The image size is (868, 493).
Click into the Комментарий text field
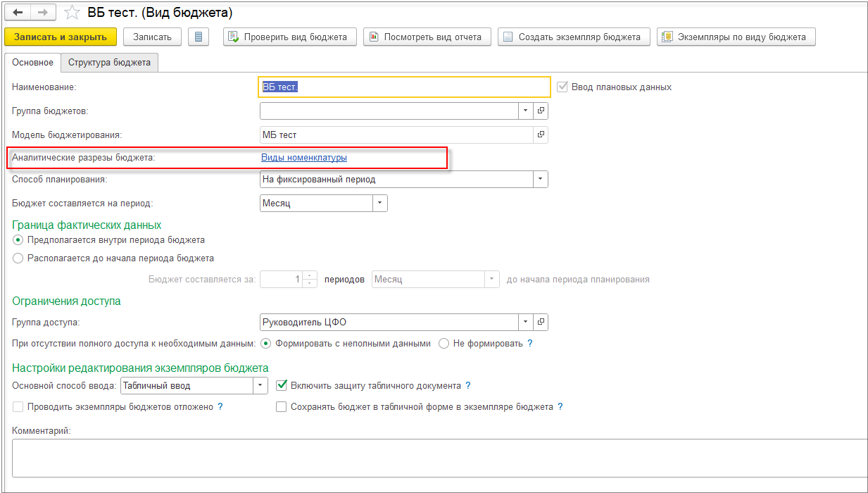click(436, 457)
